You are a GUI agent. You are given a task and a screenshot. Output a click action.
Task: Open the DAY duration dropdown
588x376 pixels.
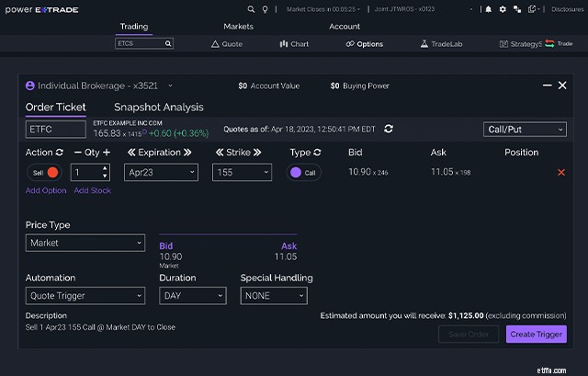tap(193, 296)
